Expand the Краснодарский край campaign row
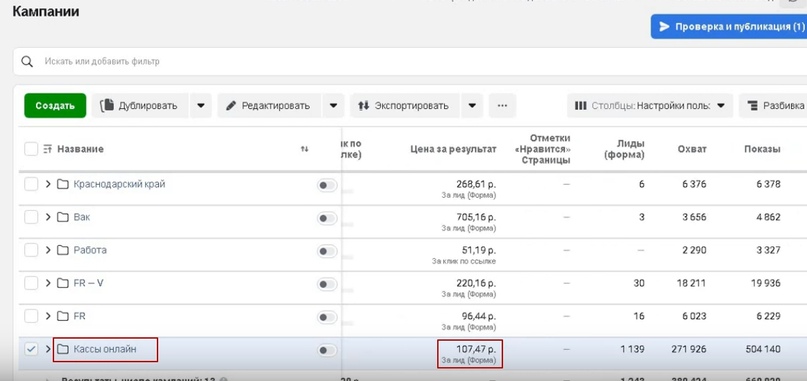Viewport: 807px width, 381px height. 48,184
